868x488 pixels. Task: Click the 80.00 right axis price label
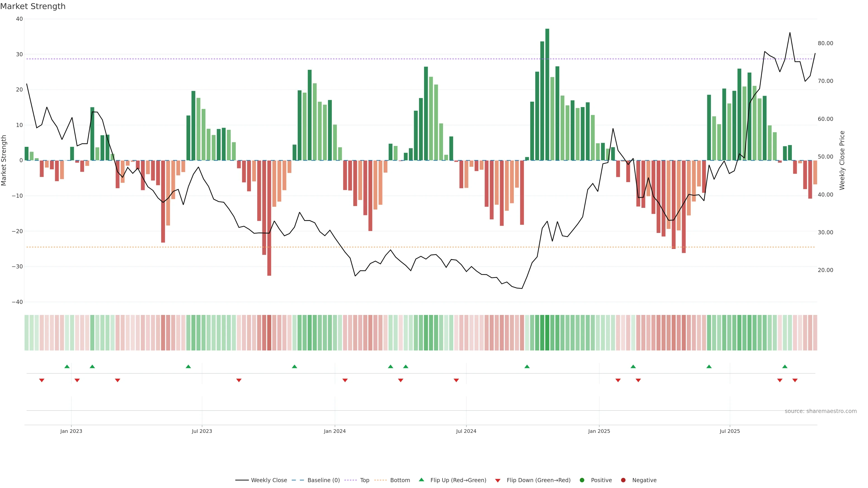pyautogui.click(x=825, y=43)
